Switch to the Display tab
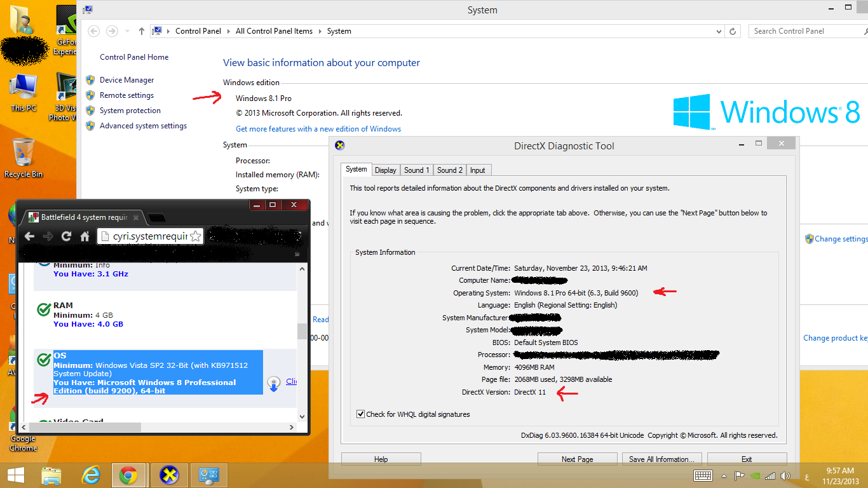This screenshot has height=488, width=868. click(x=385, y=170)
